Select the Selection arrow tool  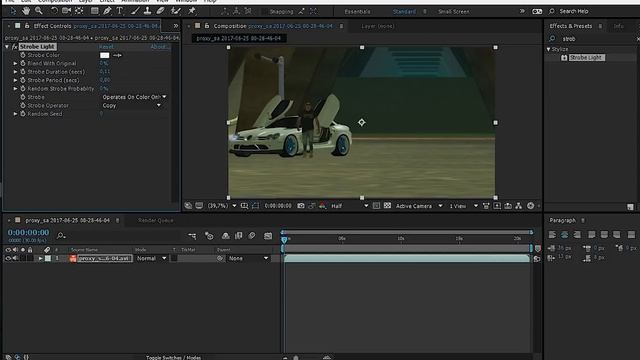[13, 11]
